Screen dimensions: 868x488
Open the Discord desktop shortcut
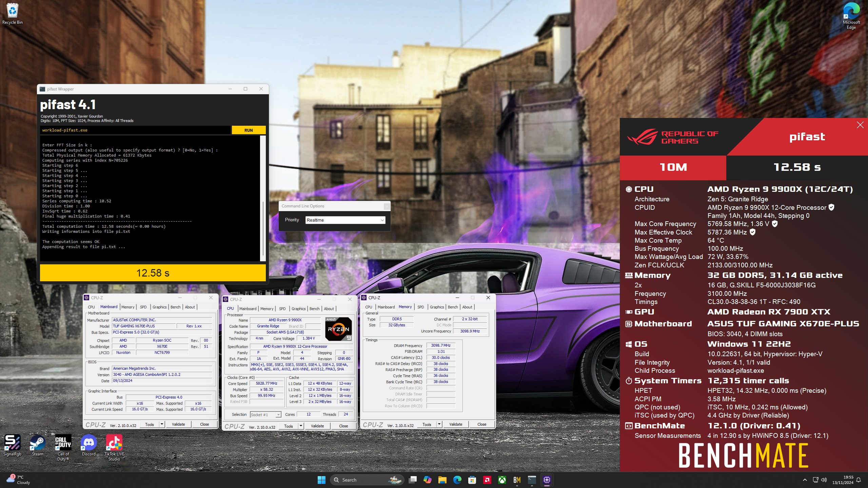click(x=89, y=445)
